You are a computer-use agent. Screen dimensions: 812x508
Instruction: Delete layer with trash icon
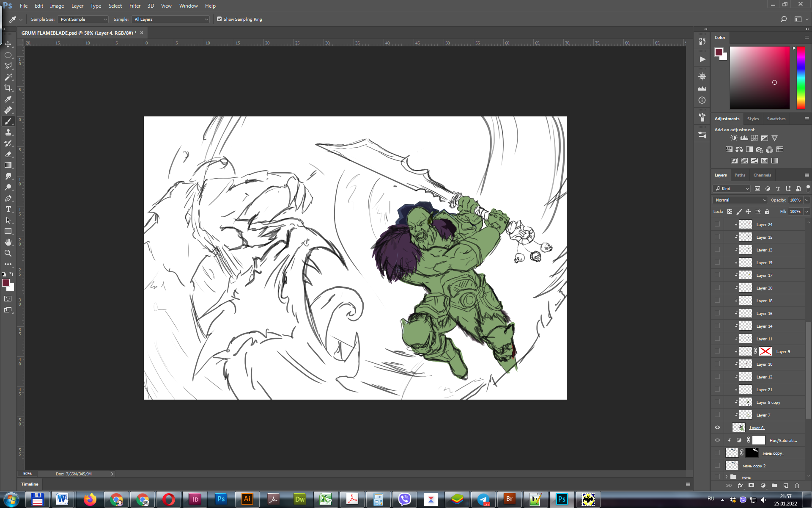coord(797,486)
